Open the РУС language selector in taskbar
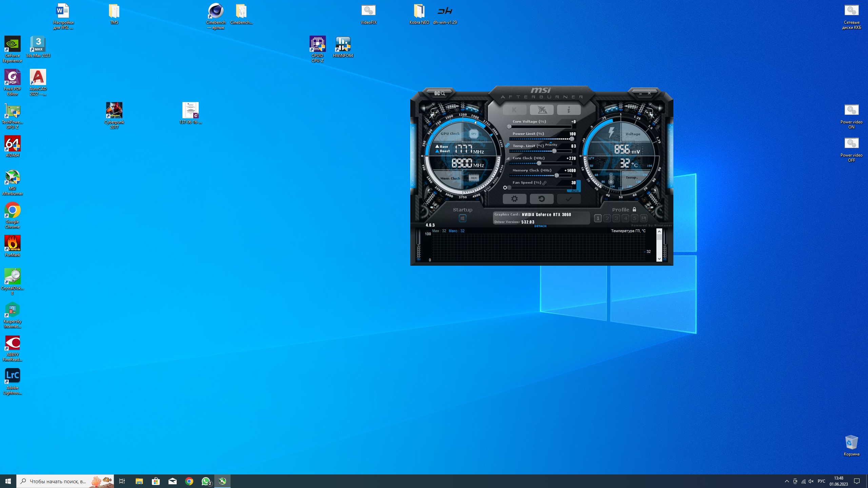Screen dimensions: 868x488 821,481
